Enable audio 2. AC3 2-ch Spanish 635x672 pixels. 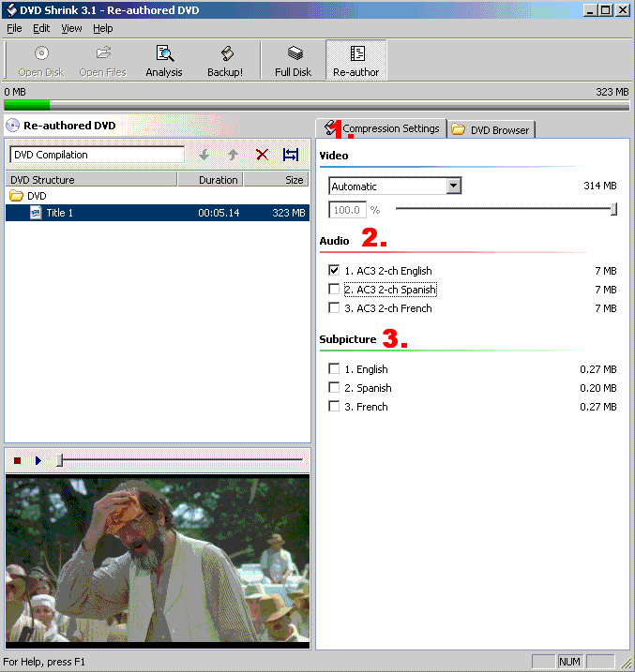pos(334,289)
